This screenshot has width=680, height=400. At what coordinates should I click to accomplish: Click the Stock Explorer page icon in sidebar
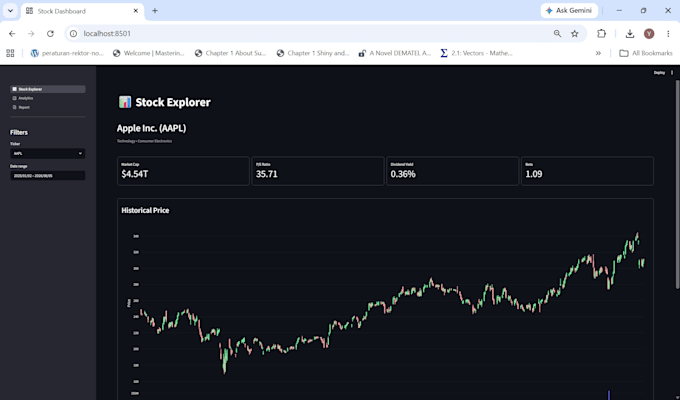pos(14,89)
